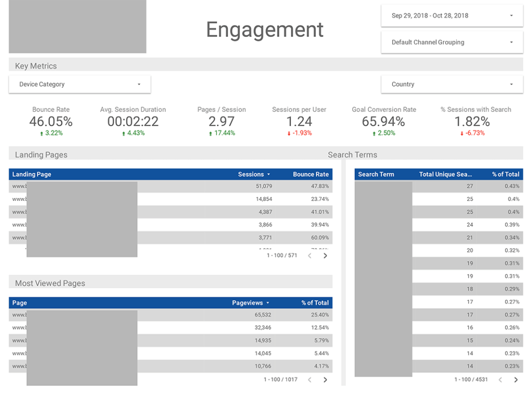
Task: Click the Search Term column header
Action: pyautogui.click(x=376, y=174)
